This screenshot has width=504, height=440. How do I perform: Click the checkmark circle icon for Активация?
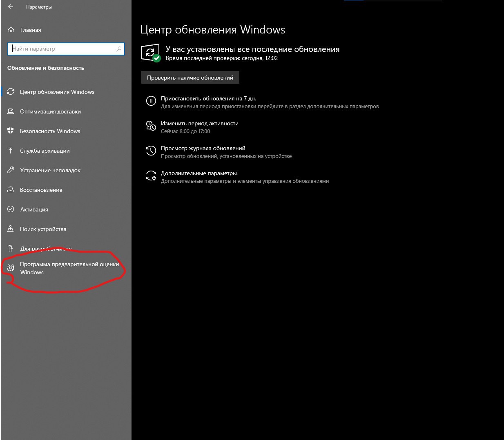click(11, 209)
